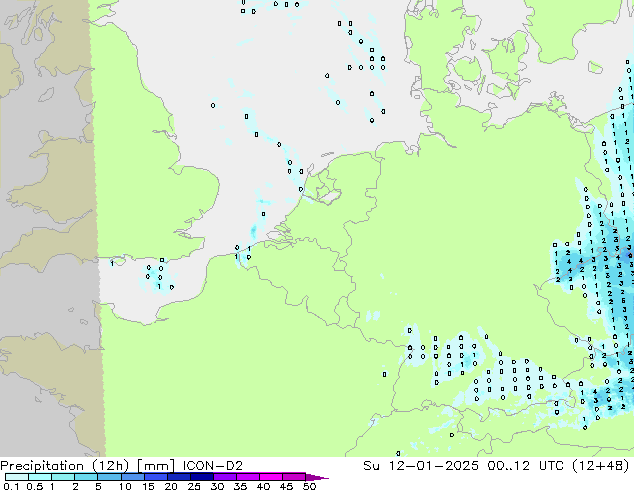Screen dimensions: 634x490
Task: Click the '25' legend value label
Action: 194,486
